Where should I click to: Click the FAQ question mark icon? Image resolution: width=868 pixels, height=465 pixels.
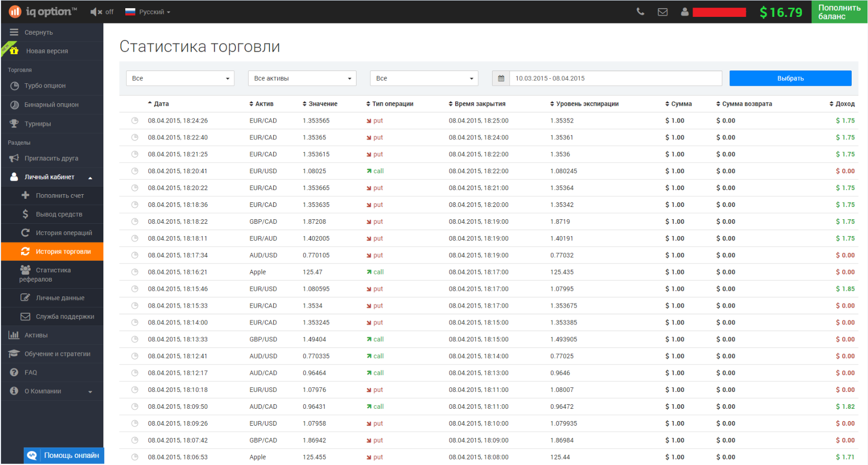[14, 373]
